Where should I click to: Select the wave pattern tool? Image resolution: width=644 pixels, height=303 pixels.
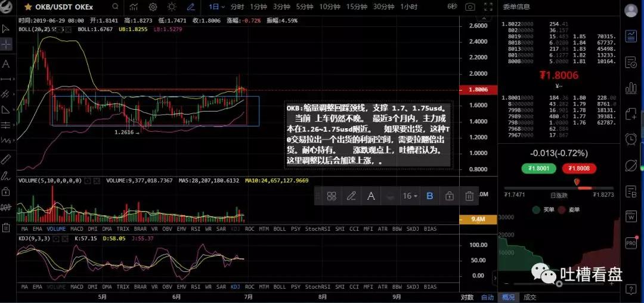6,140
